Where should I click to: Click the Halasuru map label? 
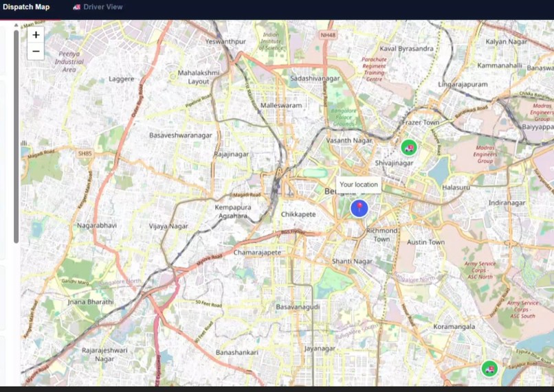(x=456, y=187)
